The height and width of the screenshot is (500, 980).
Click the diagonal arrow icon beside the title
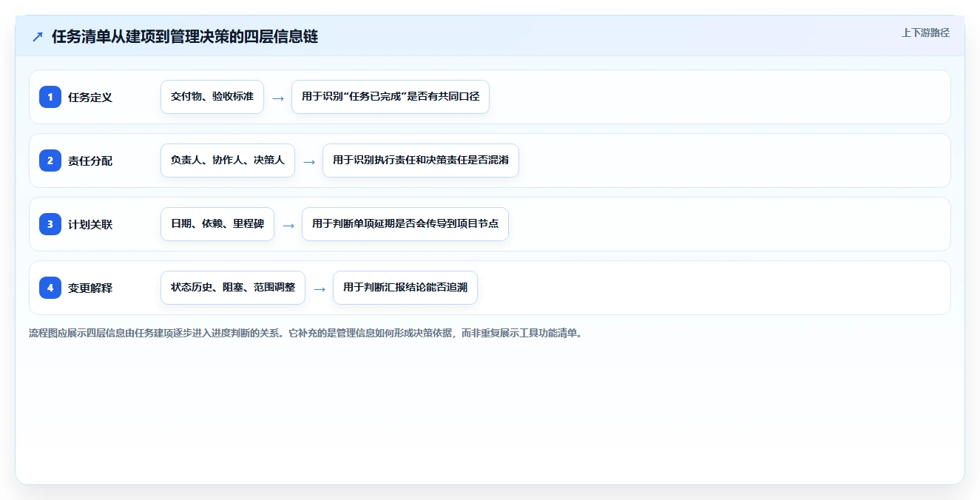click(38, 37)
